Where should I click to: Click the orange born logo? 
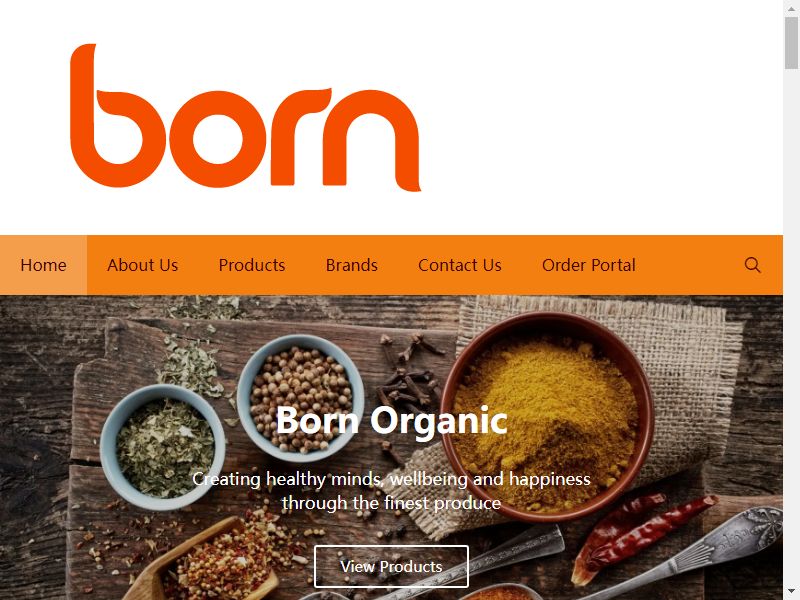click(x=245, y=117)
